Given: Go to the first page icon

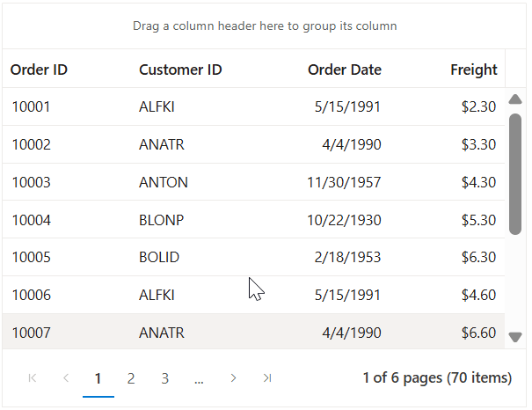Looking at the screenshot, I should point(33,378).
